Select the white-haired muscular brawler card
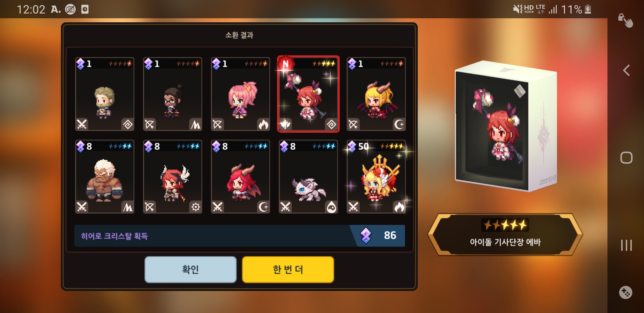The width and height of the screenshot is (644, 313). tap(104, 177)
